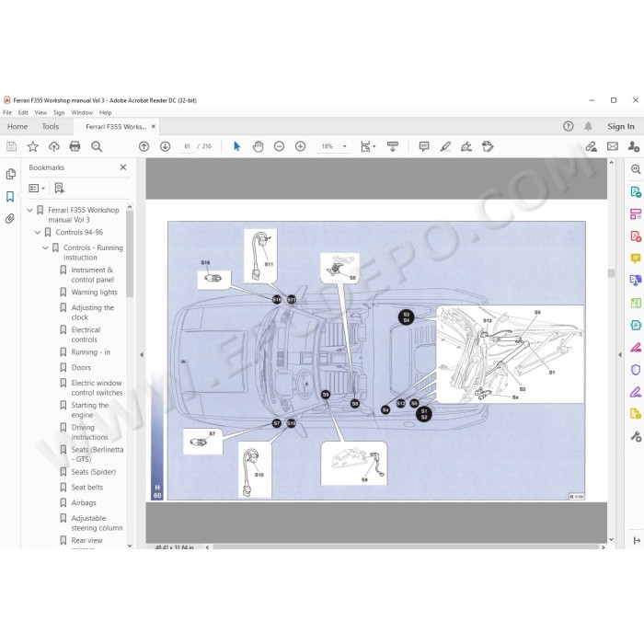Click the document vertical scrollbar thumb
The image size is (644, 644).
pyautogui.click(x=611, y=273)
